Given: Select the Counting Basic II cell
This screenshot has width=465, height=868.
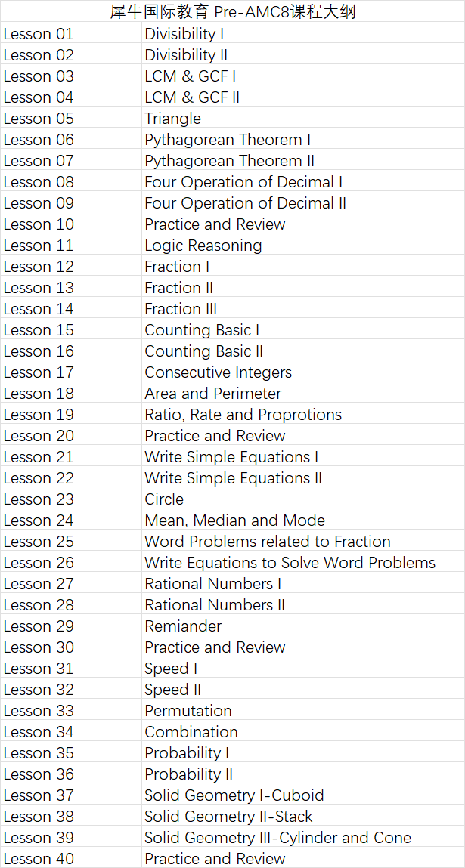Looking at the screenshot, I should [x=204, y=351].
